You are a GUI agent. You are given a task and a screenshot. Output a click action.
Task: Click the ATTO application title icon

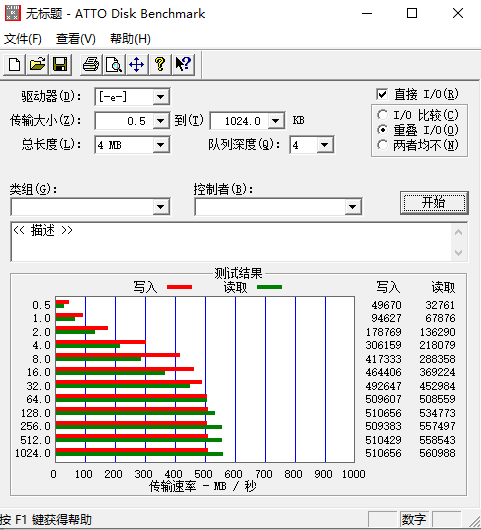tap(13, 14)
